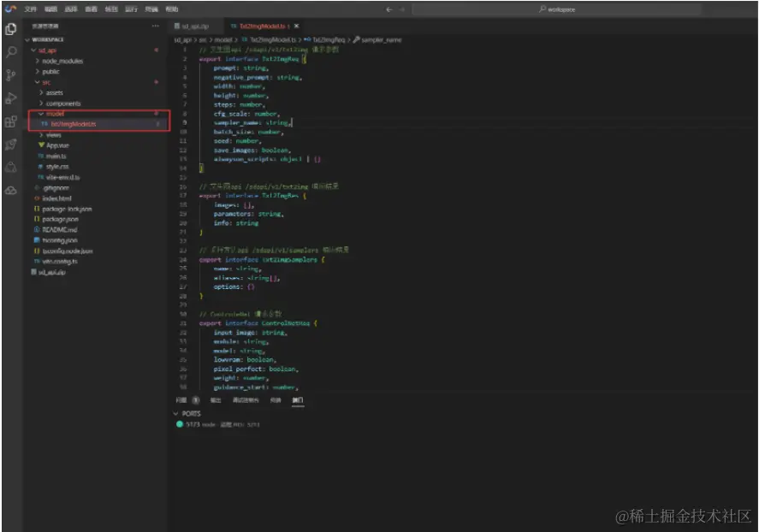759x532 pixels.
Task: Select the Txt2ImgModel.ts editor tab
Action: (x=263, y=27)
